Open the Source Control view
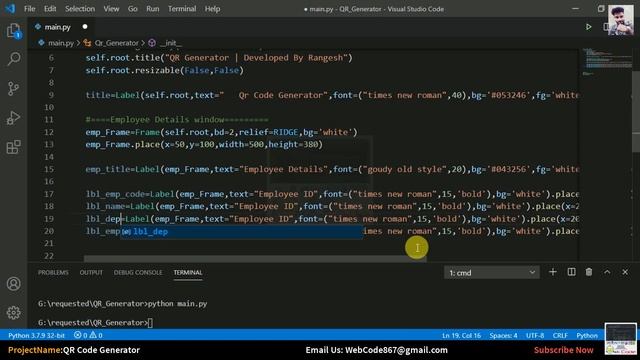640x360 pixels. pos(13,89)
